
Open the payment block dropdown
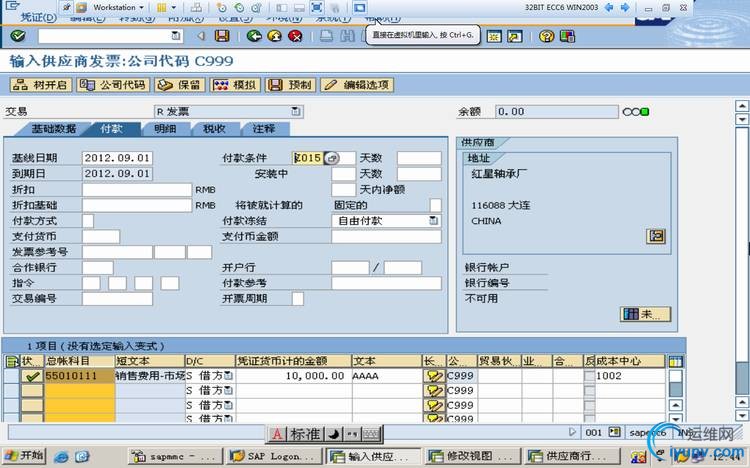click(x=433, y=221)
